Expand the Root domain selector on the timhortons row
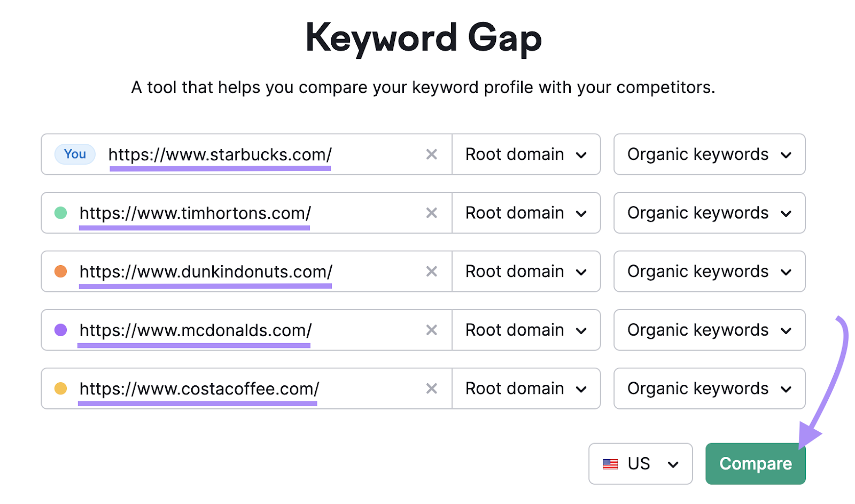Image resolution: width=855 pixels, height=504 pixels. point(526,213)
